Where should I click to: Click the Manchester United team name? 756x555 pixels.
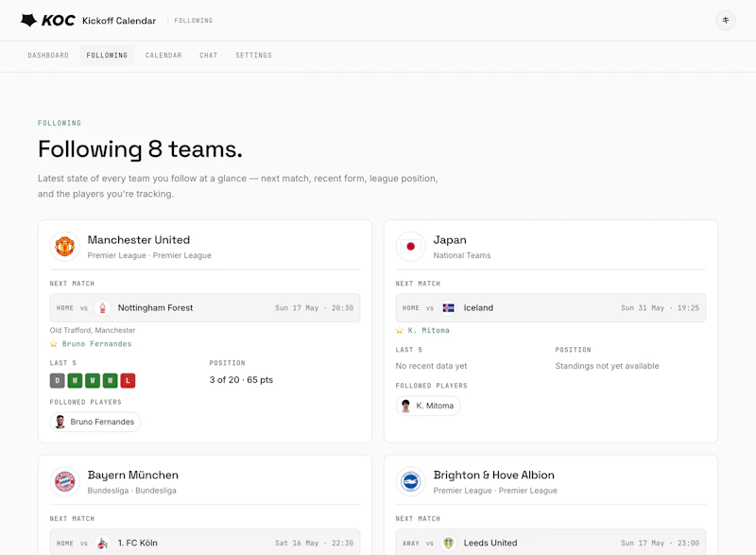[x=139, y=239]
